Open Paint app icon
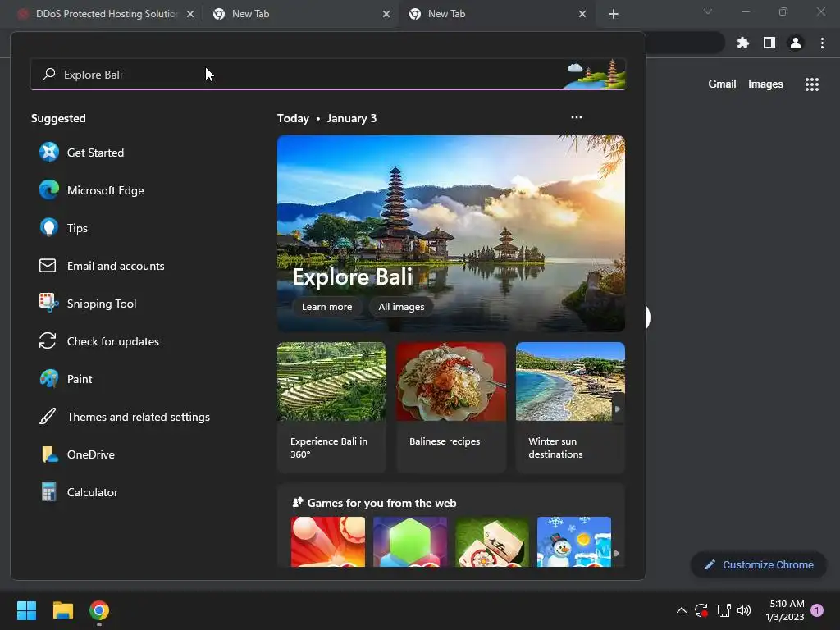Image resolution: width=840 pixels, height=630 pixels. [x=48, y=379]
